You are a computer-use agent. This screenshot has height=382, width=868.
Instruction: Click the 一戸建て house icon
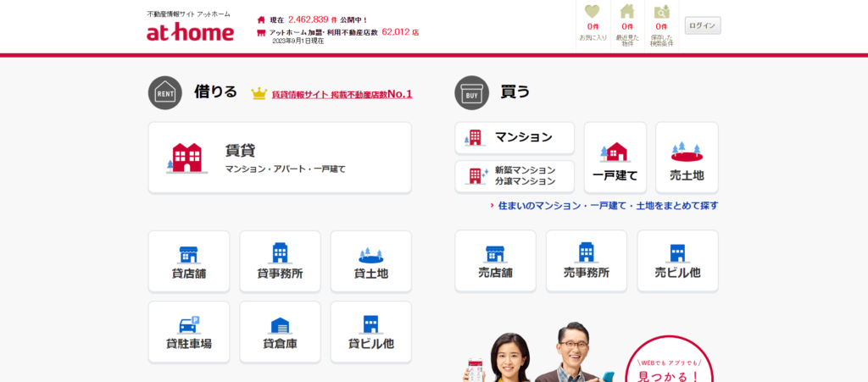pos(615,152)
